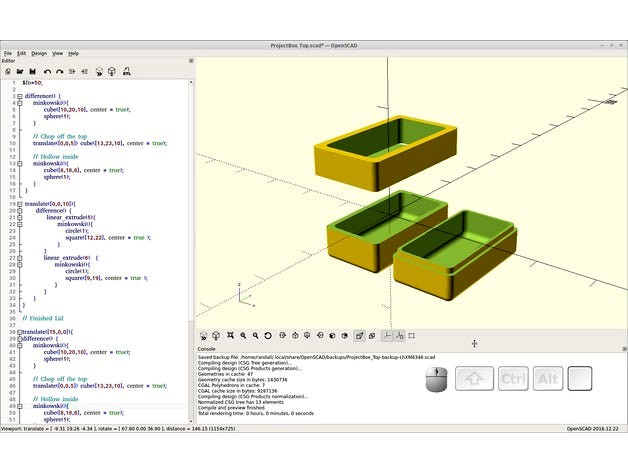This screenshot has height=472, width=628.
Task: Click Render cube icon in the viewer toolbar
Action: click(216, 336)
